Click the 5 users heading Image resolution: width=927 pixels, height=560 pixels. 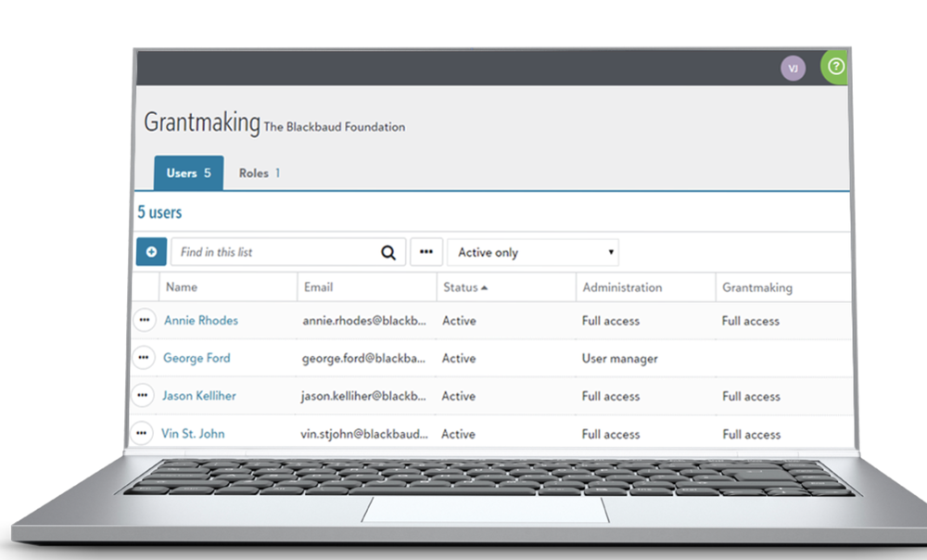coord(159,212)
